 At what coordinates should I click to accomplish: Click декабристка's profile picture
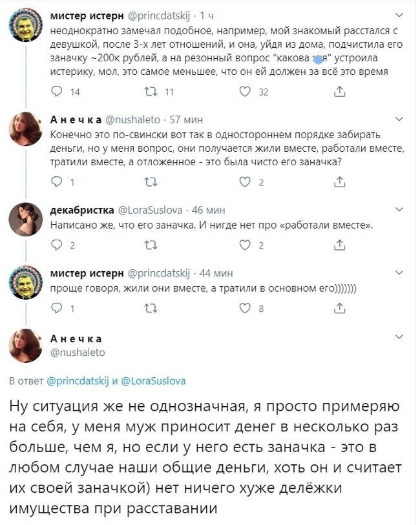coord(26,220)
